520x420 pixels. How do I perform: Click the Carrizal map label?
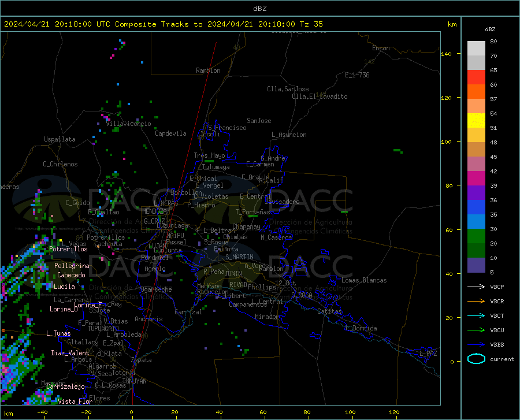(x=188, y=313)
